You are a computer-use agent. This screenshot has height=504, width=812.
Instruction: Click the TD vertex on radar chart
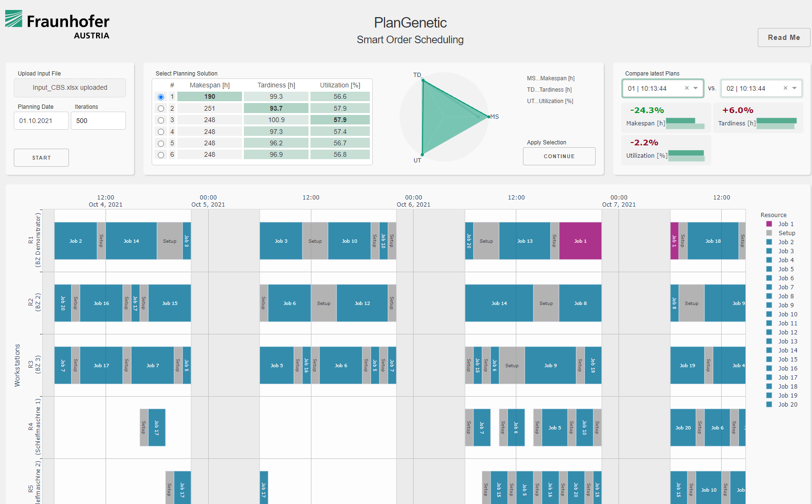[x=423, y=81]
